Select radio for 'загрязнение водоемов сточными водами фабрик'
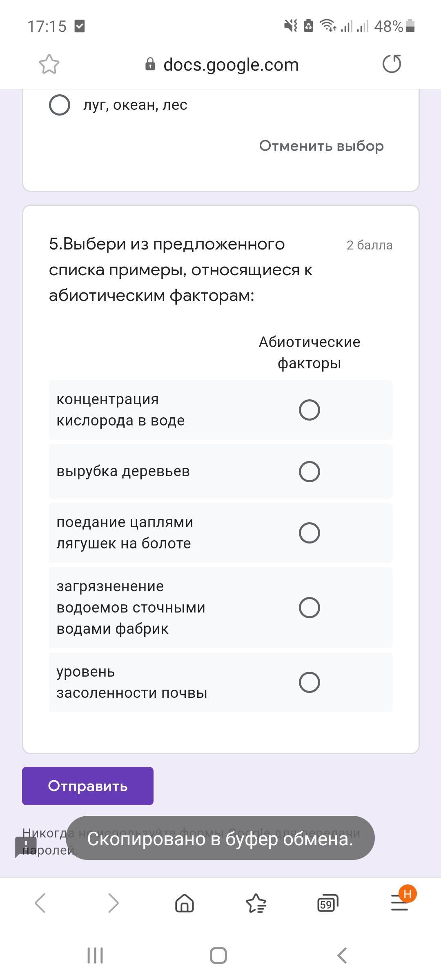 click(309, 608)
